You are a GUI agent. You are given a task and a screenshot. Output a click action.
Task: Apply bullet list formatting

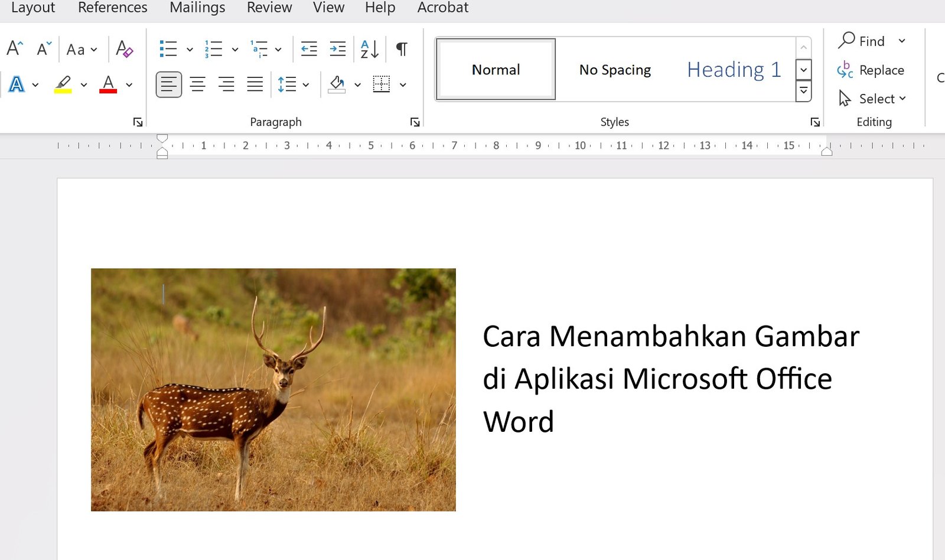click(168, 49)
